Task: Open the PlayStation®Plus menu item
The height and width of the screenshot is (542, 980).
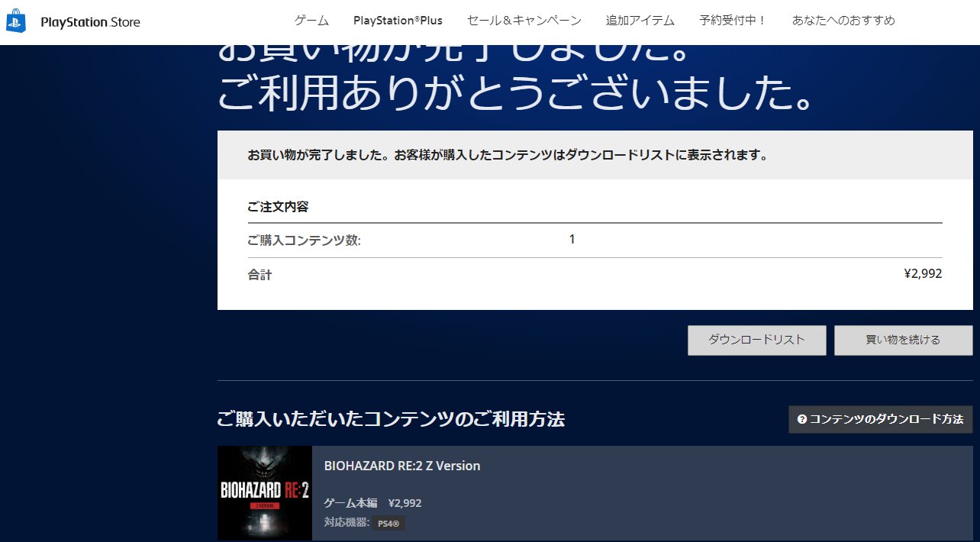Action: point(398,21)
